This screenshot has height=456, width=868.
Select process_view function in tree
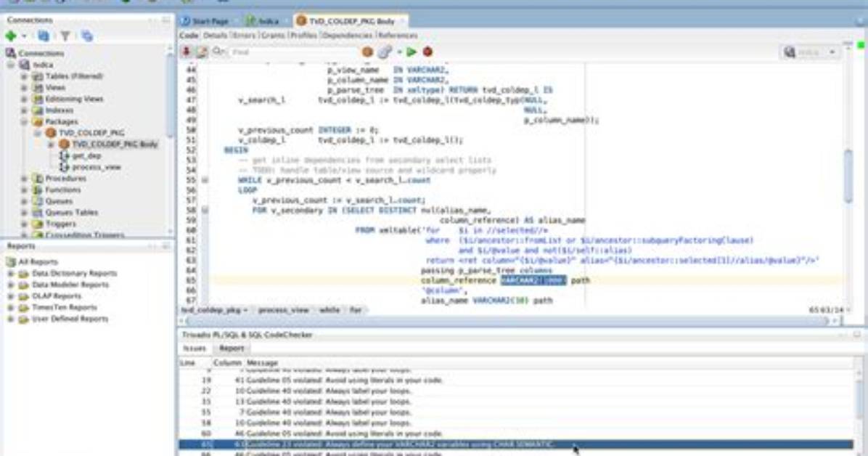[x=97, y=167]
